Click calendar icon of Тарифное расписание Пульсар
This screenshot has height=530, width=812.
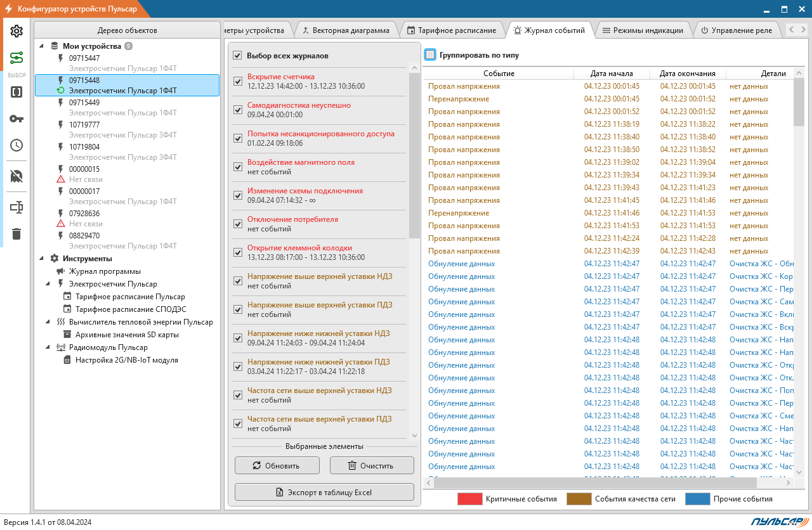coord(67,297)
